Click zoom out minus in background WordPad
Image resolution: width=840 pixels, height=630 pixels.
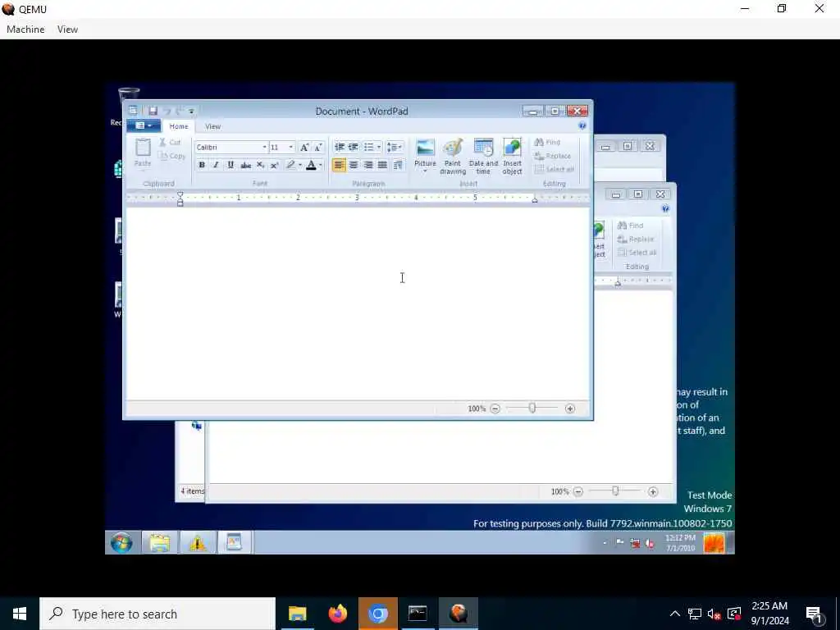[x=578, y=492]
